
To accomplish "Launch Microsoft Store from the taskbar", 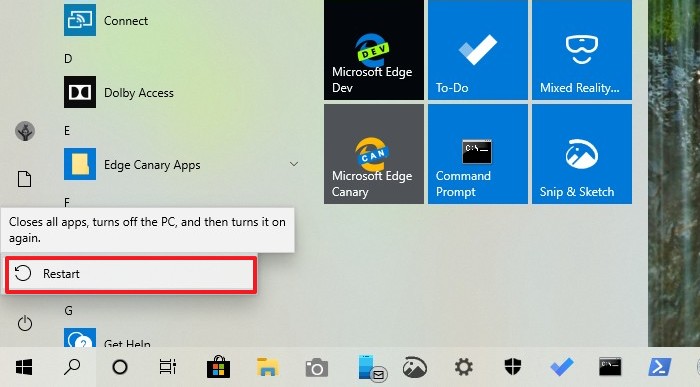I will pyautogui.click(x=218, y=367).
